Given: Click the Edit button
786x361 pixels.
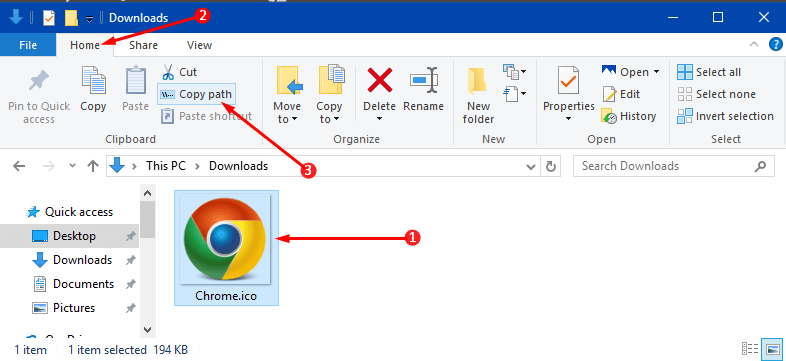Looking at the screenshot, I should tap(622, 94).
